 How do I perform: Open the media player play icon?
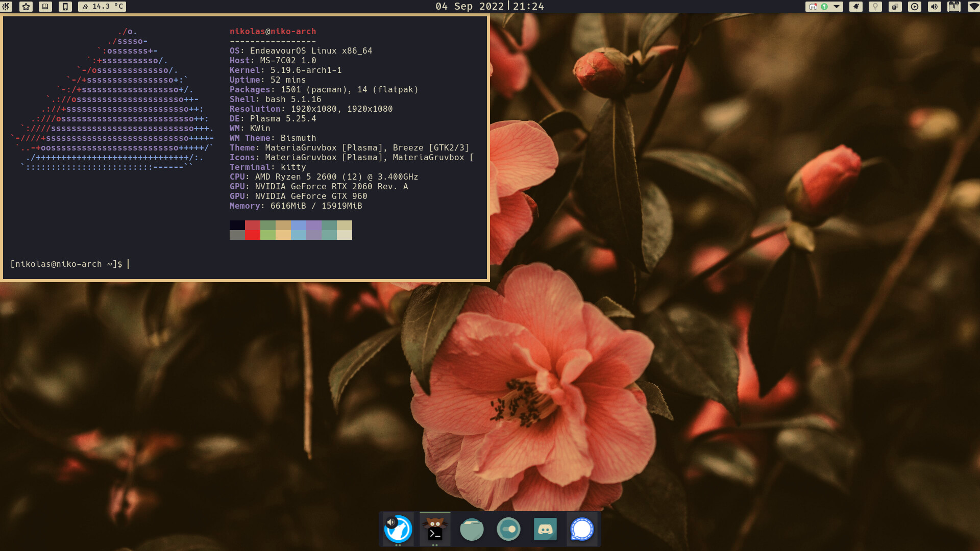[x=915, y=7]
